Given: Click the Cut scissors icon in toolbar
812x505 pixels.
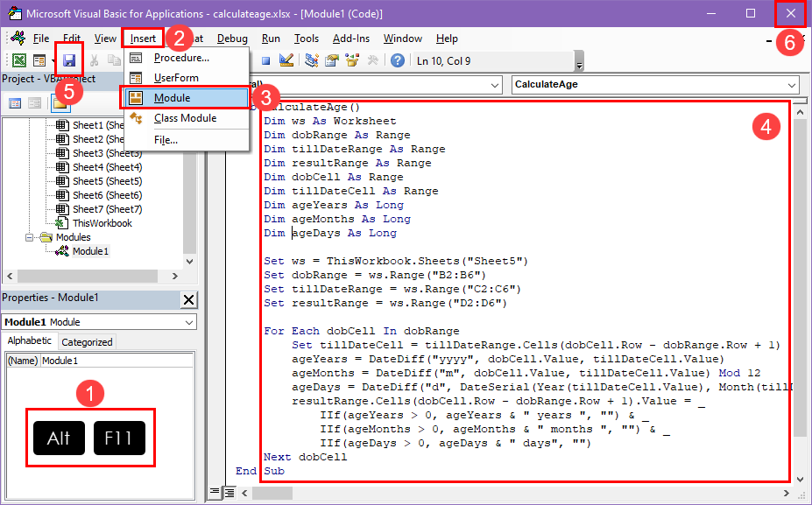Looking at the screenshot, I should [x=94, y=60].
